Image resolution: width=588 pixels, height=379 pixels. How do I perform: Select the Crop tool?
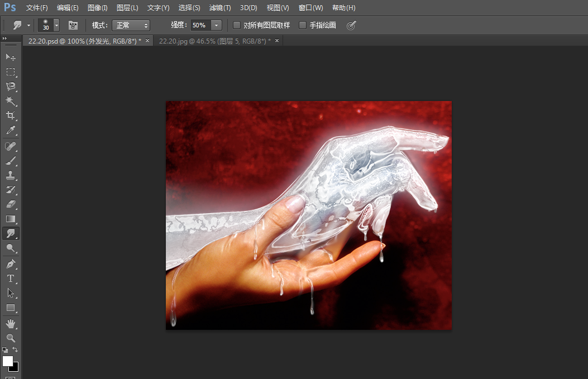10,116
